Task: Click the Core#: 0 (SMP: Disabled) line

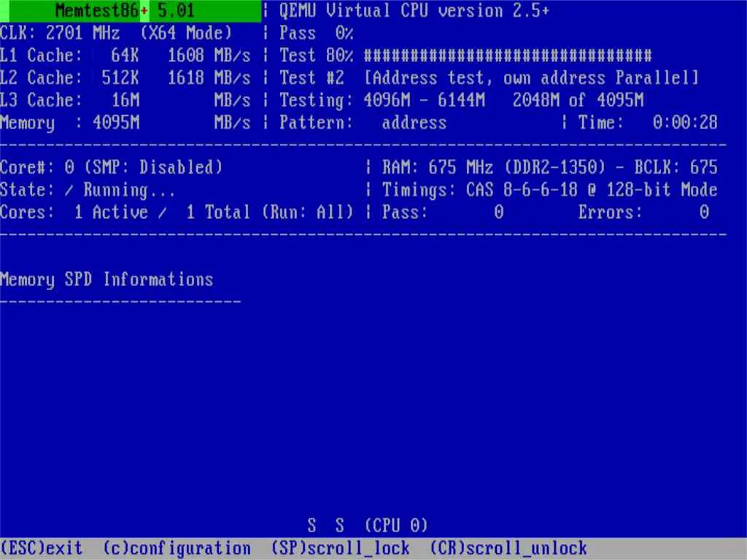Action: [111, 167]
